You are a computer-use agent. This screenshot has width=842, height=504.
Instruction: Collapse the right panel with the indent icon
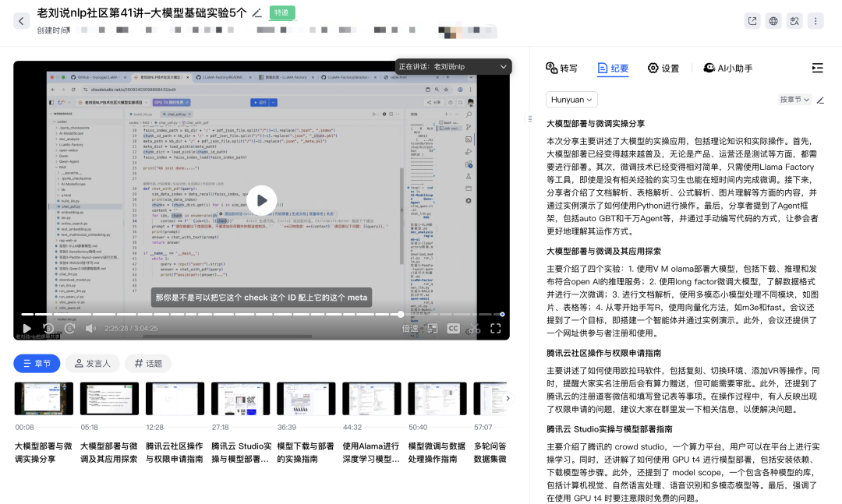tap(817, 68)
